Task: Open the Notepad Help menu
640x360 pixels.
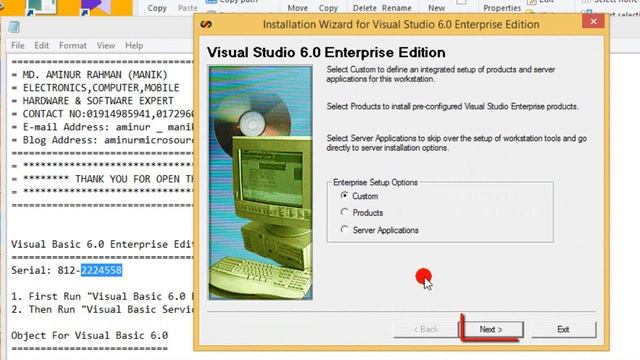Action: [x=134, y=45]
